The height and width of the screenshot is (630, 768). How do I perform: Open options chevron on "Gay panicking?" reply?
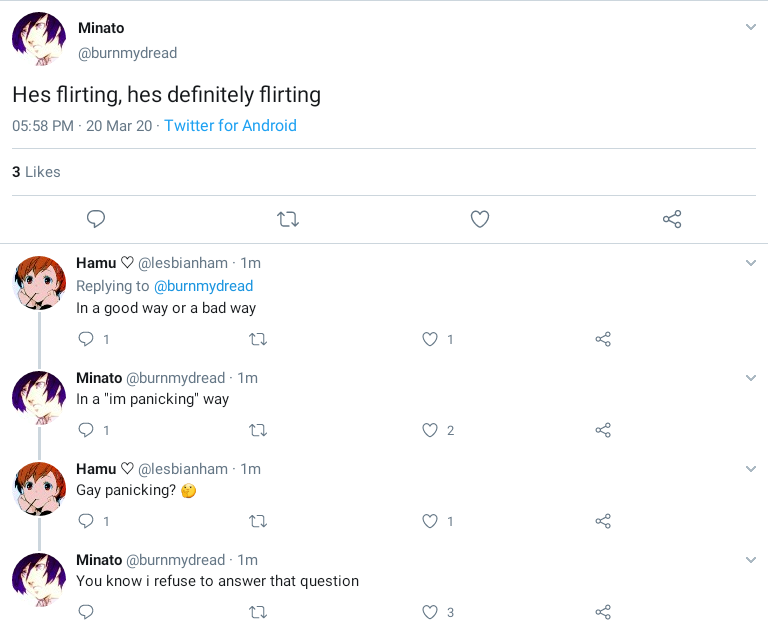tap(751, 469)
